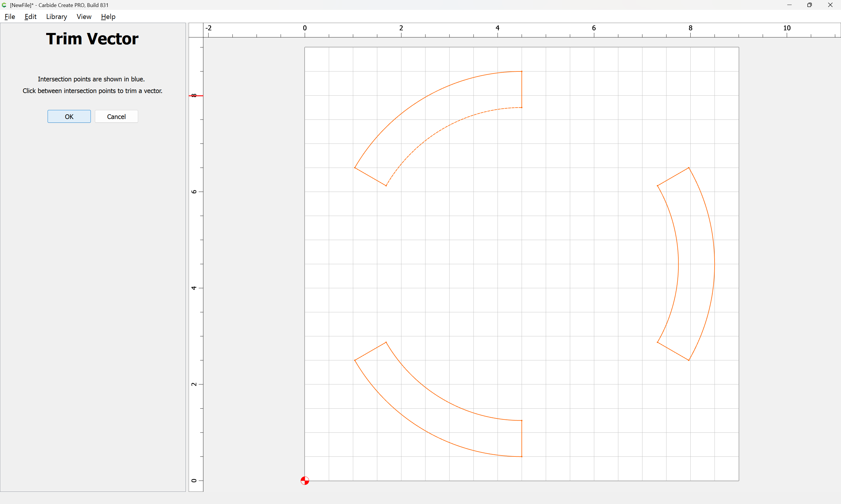841x504 pixels.
Task: Click the outer arc of the right-side shape
Action: (714, 264)
